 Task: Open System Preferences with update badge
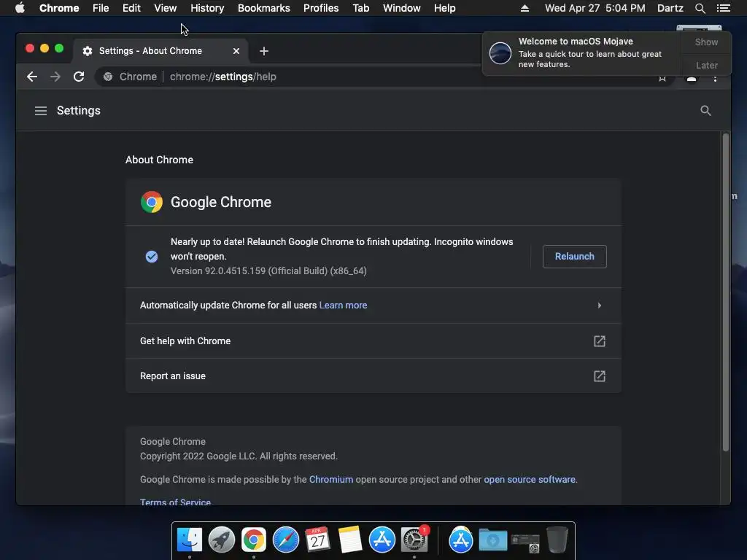click(x=414, y=540)
